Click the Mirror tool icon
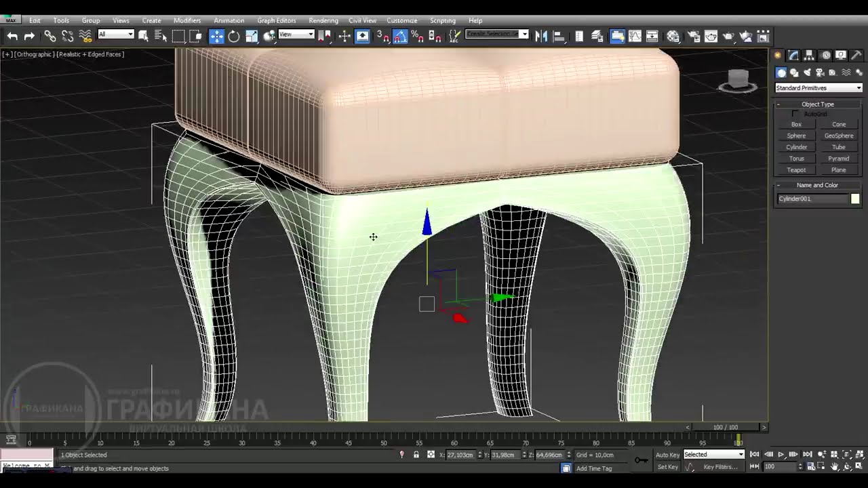This screenshot has width=868, height=488. 541,36
